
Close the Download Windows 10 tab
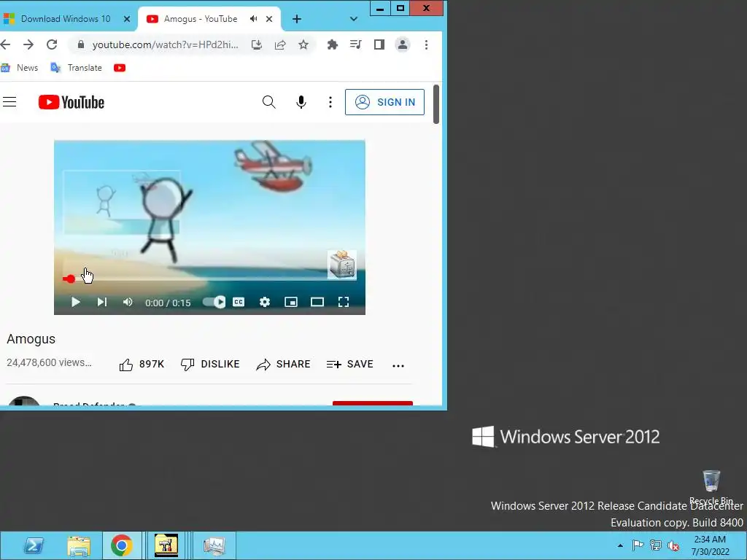[x=127, y=19]
